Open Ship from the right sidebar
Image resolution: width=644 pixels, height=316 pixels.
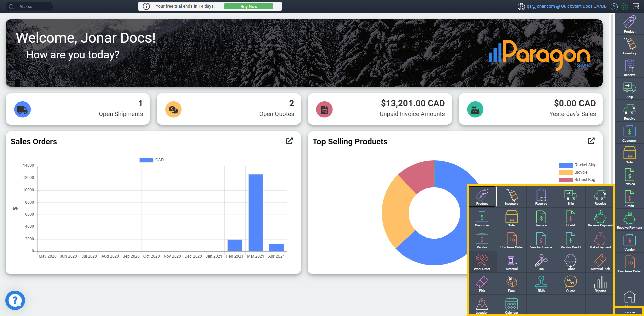629,89
